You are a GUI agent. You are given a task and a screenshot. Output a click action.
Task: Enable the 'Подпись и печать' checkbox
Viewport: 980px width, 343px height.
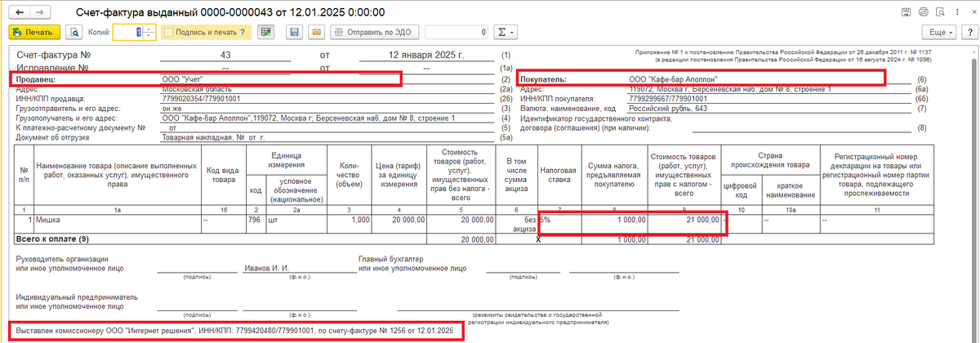pos(168,33)
